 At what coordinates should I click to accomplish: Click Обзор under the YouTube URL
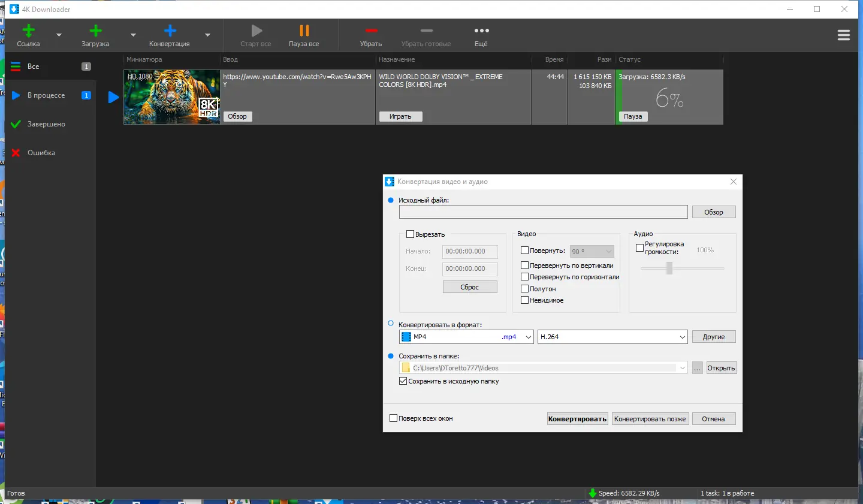237,116
